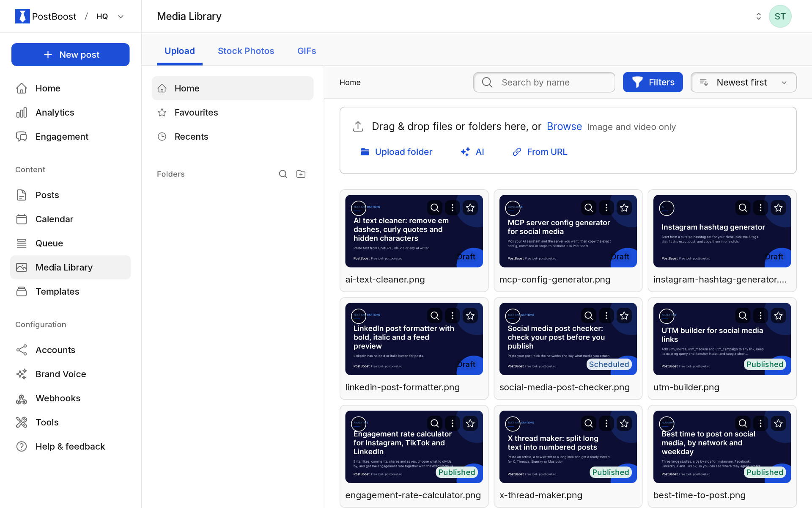Open the engagement-rate-calculator.png thumbnail
The height and width of the screenshot is (508, 812).
click(x=414, y=447)
